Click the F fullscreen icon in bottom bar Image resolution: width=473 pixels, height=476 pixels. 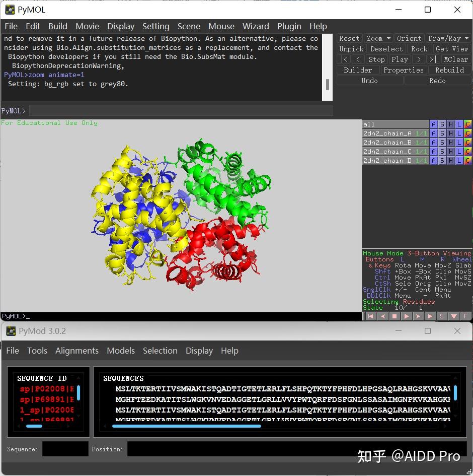pos(466,316)
